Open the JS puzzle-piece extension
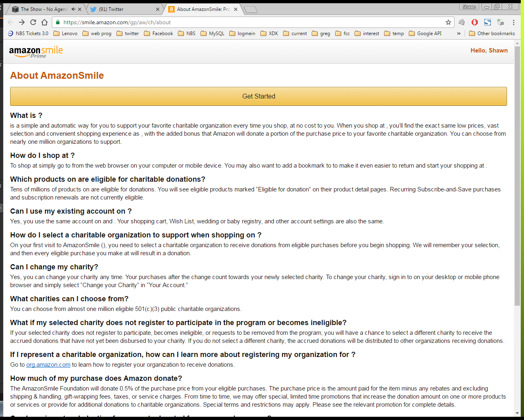The height and width of the screenshot is (420, 524). (501, 22)
